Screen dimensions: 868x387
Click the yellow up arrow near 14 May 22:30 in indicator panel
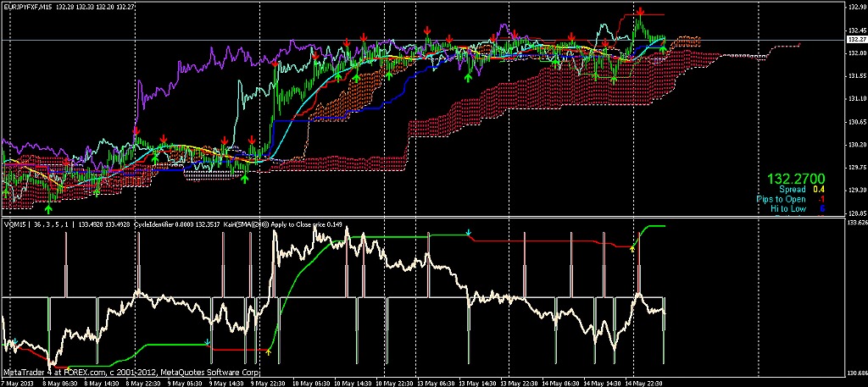(632, 249)
